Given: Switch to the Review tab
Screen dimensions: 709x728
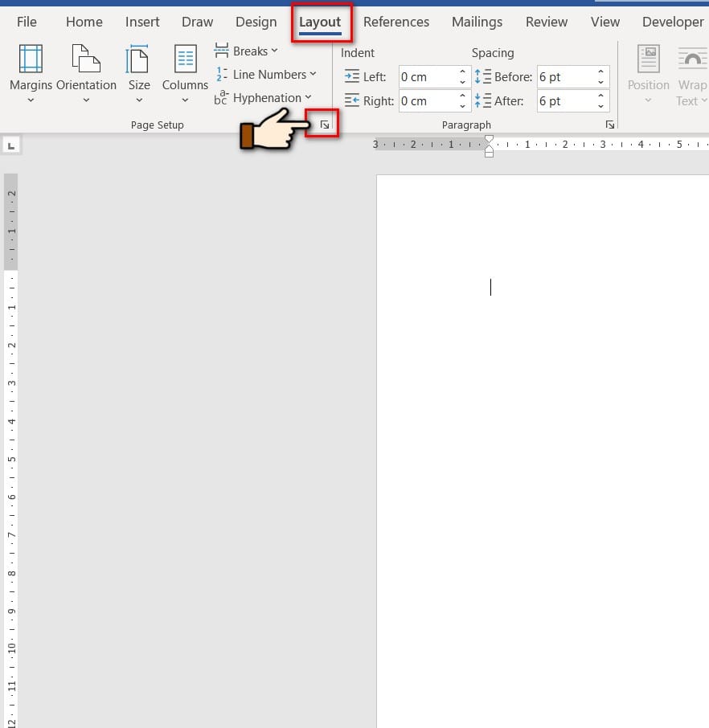Looking at the screenshot, I should [547, 22].
